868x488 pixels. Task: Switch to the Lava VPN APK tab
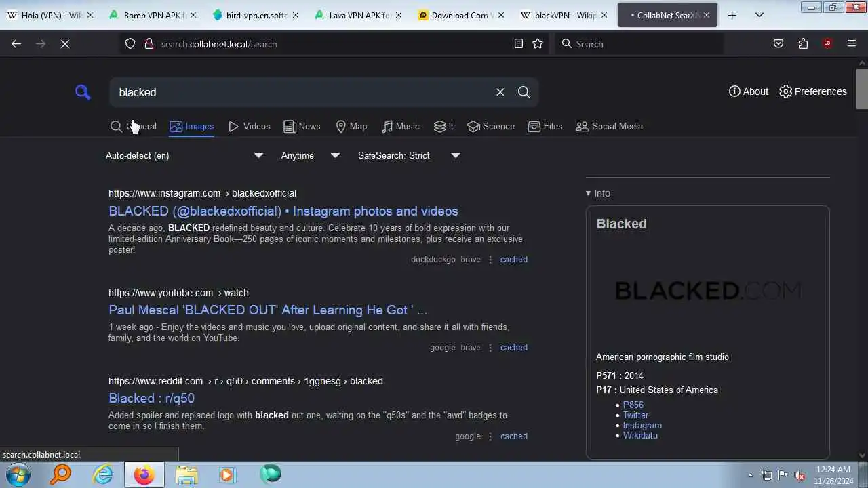tap(358, 15)
